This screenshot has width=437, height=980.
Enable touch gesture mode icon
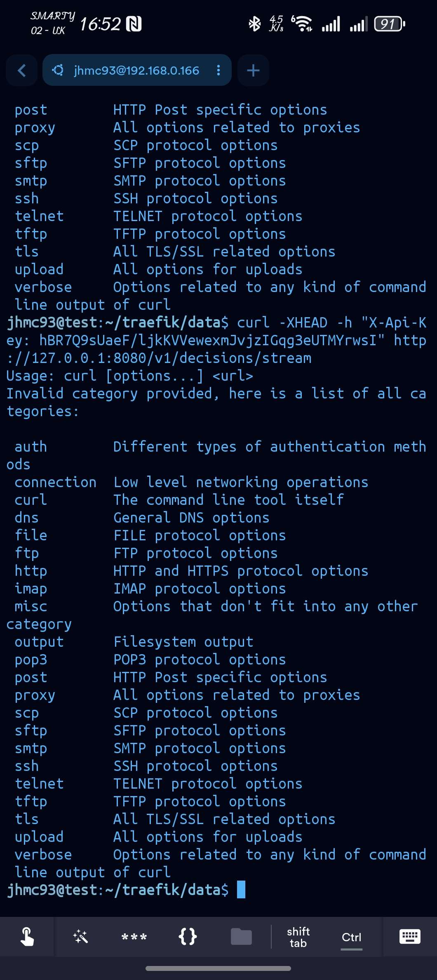[x=27, y=937]
